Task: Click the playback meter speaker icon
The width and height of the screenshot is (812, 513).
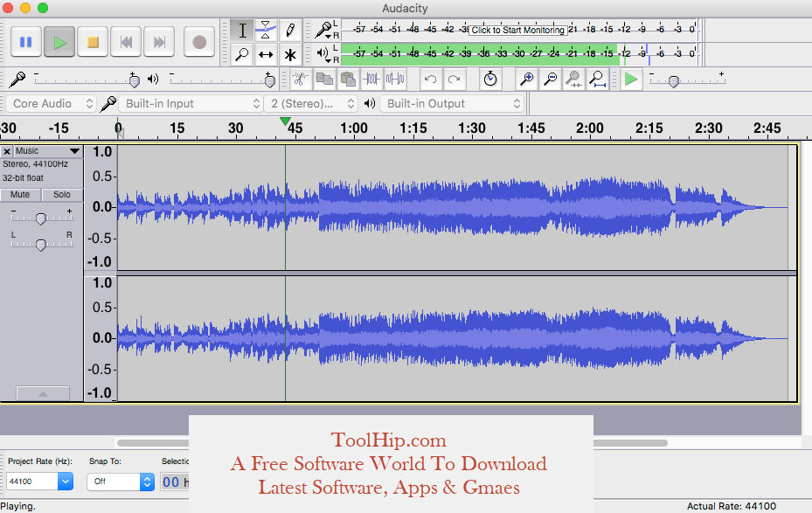Action: tap(323, 53)
